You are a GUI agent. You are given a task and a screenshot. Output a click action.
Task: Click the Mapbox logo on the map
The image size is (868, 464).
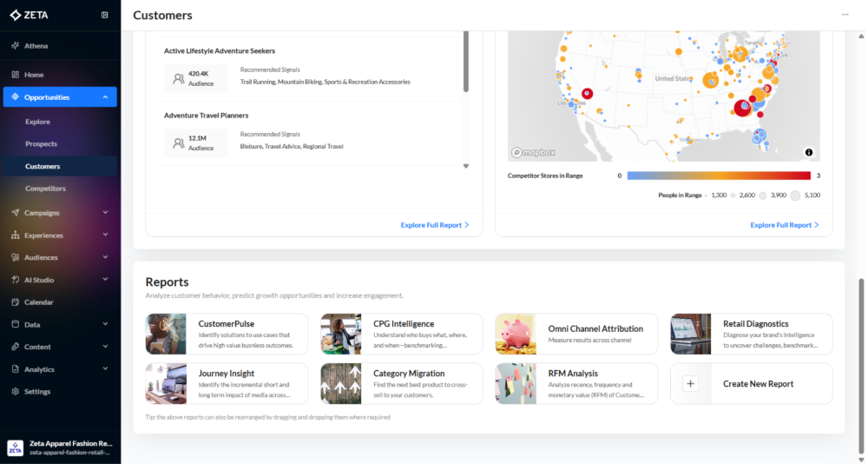click(x=533, y=152)
